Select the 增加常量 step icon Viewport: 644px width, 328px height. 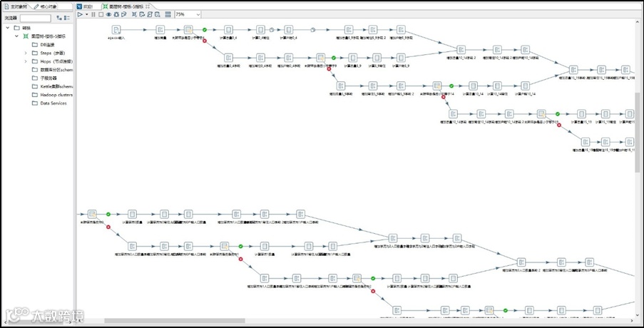tap(160, 29)
